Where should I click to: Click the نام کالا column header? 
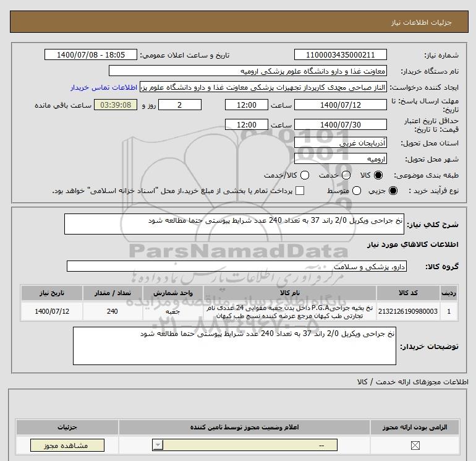(290, 293)
